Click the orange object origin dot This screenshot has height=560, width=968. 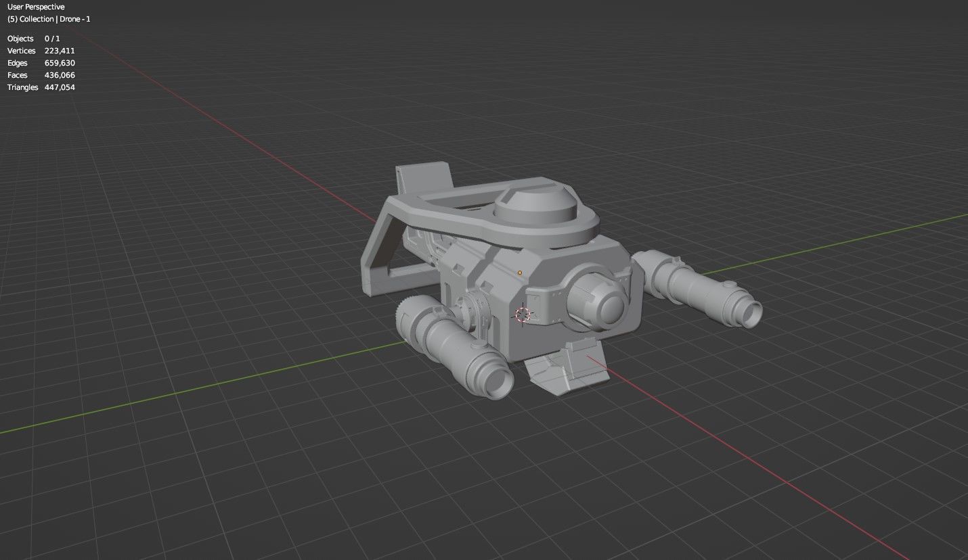[x=520, y=273]
